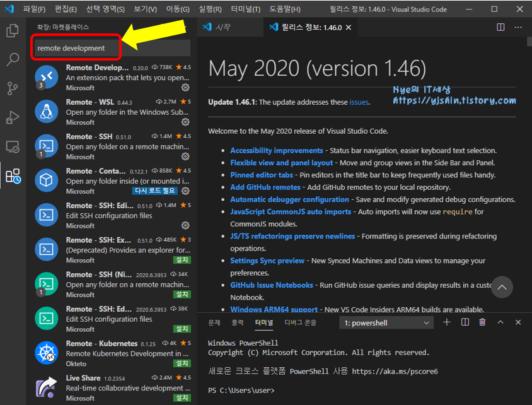Click the Remote - SSH extension icon
532x405 pixels.
tap(46, 146)
